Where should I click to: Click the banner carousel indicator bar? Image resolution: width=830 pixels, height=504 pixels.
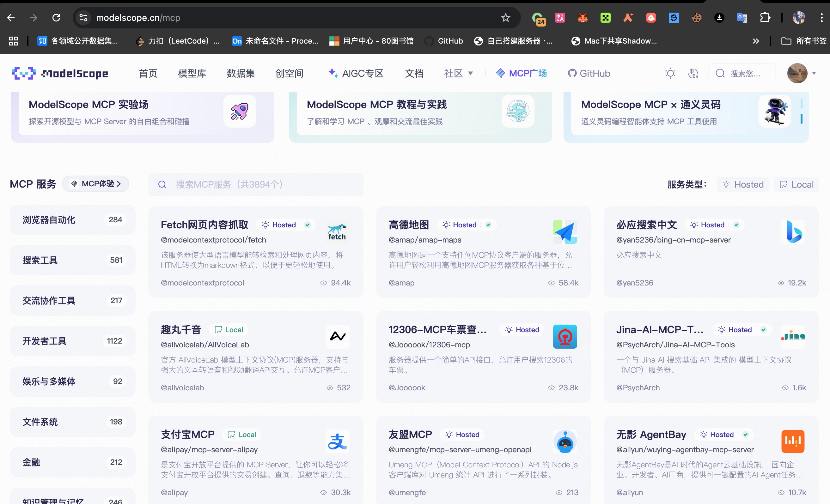tap(801, 111)
